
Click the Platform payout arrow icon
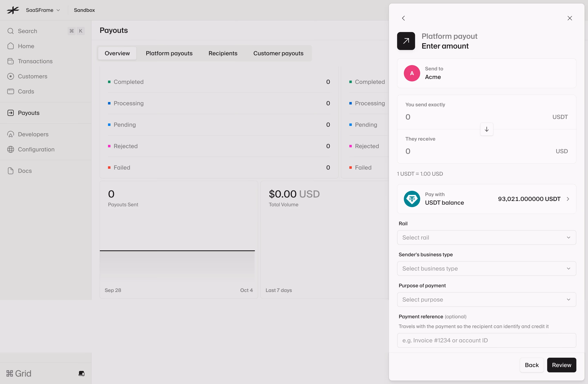[406, 41]
